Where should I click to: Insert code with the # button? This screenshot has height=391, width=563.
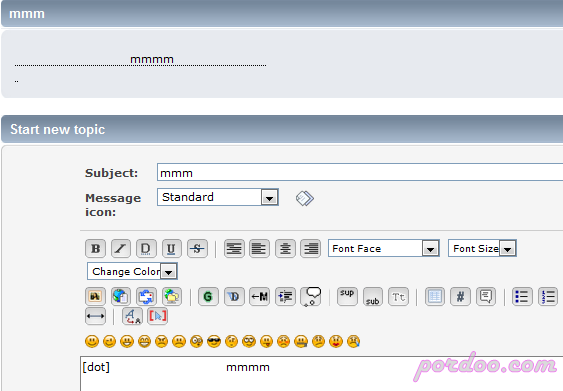pyautogui.click(x=460, y=297)
